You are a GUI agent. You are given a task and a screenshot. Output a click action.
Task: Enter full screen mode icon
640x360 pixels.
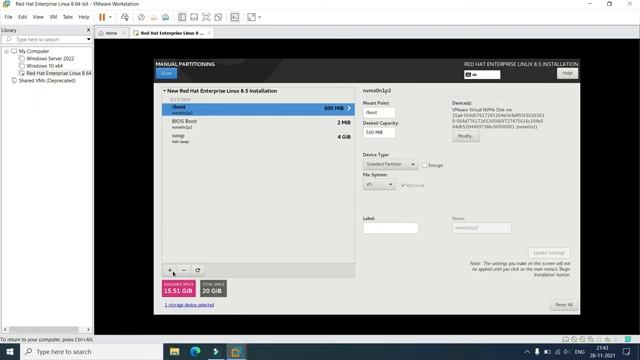206,17
